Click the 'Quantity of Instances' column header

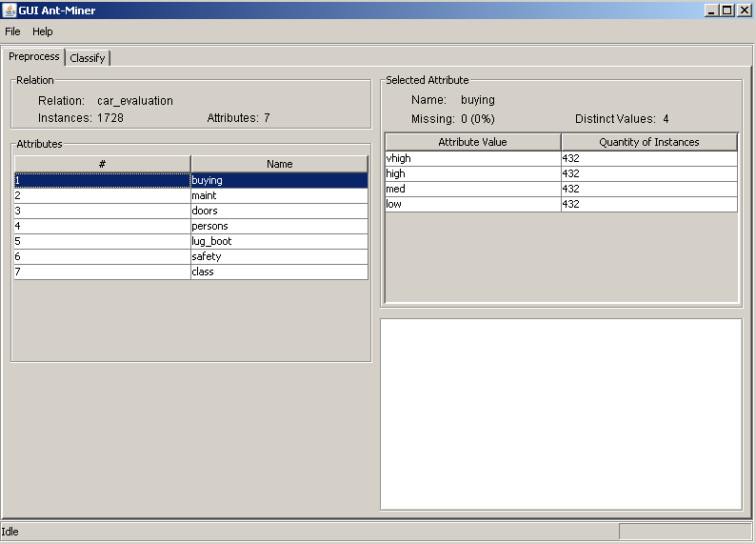649,142
